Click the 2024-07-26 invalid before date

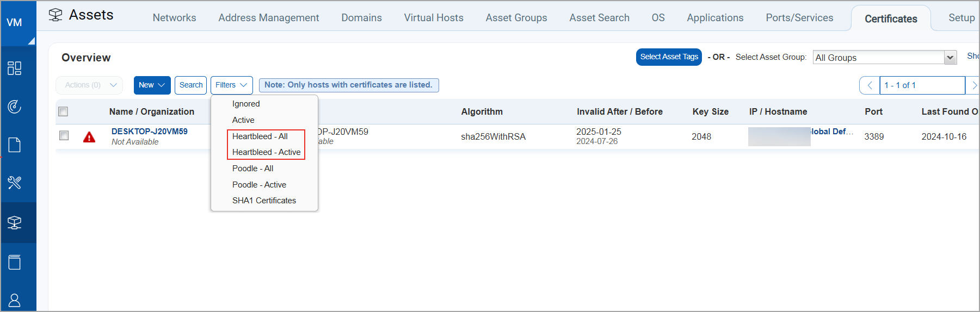click(597, 141)
